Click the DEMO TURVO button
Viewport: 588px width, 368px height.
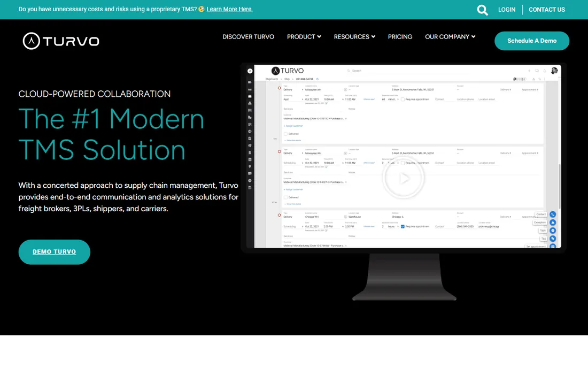pos(55,252)
